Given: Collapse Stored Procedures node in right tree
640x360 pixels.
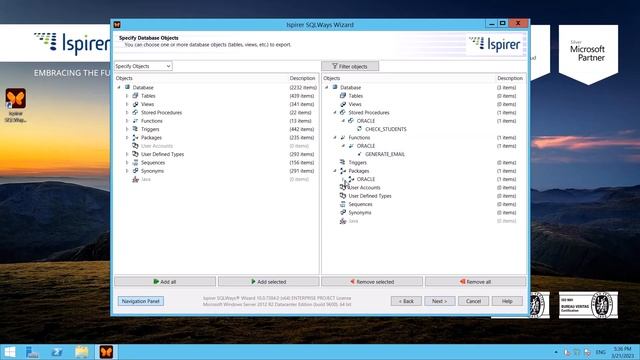Looking at the screenshot, I should [335, 113].
